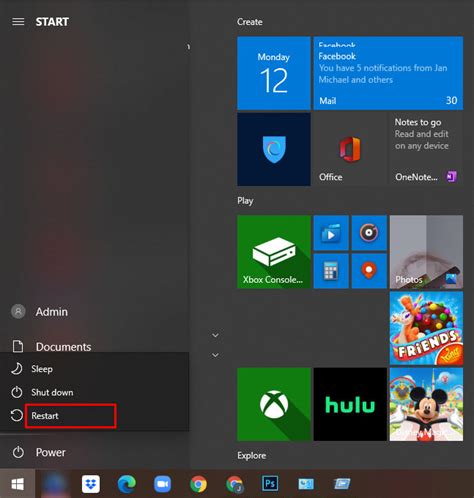Image resolution: width=474 pixels, height=498 pixels.
Task: Launch Google Chrome from the taskbar
Action: [198, 484]
